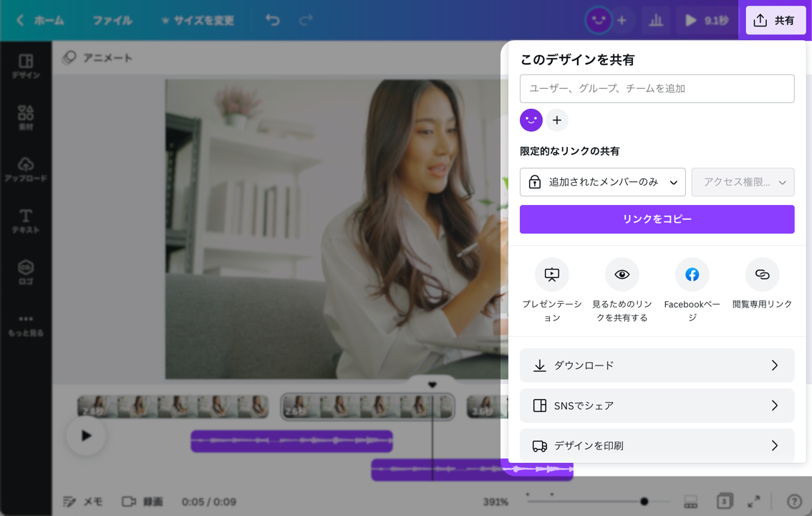Image resolution: width=812 pixels, height=516 pixels.
Task: Expand the ダウンロード option
Action: click(x=657, y=365)
